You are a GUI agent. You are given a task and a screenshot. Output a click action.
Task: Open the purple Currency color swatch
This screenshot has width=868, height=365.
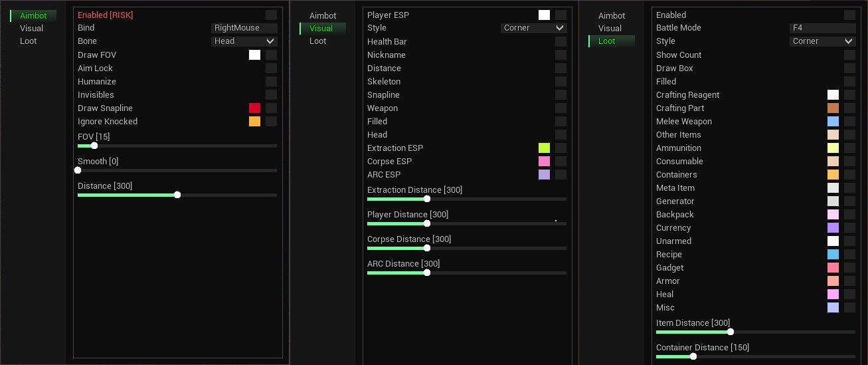(833, 227)
